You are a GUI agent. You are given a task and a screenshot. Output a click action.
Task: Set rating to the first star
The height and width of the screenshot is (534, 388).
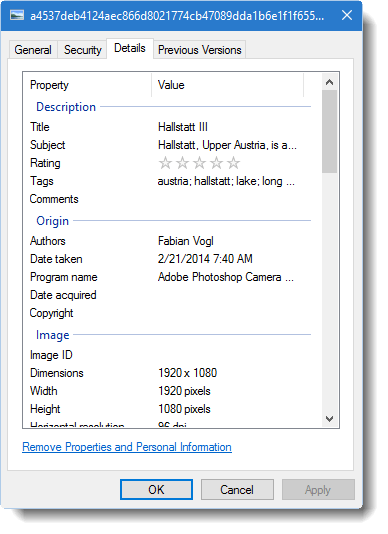(x=165, y=163)
